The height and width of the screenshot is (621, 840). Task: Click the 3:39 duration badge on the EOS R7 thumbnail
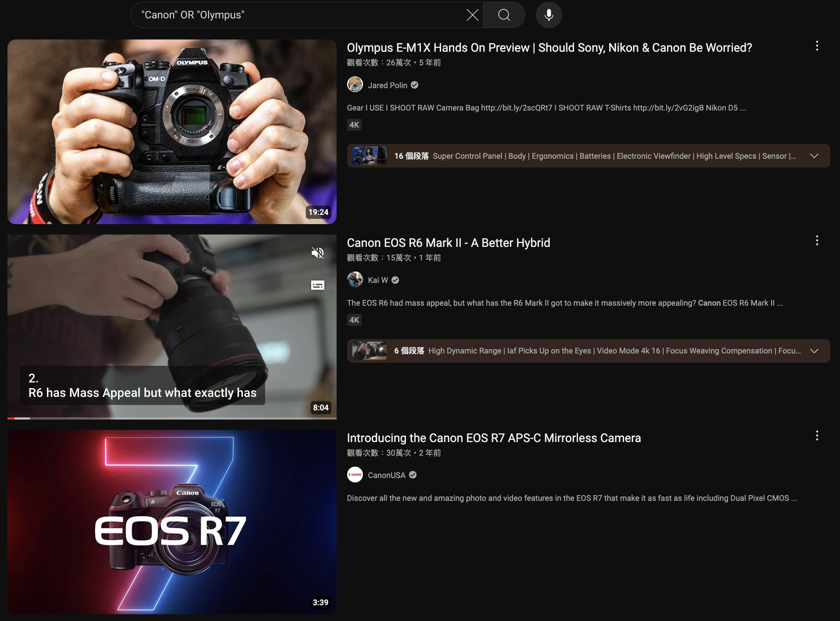tap(320, 603)
